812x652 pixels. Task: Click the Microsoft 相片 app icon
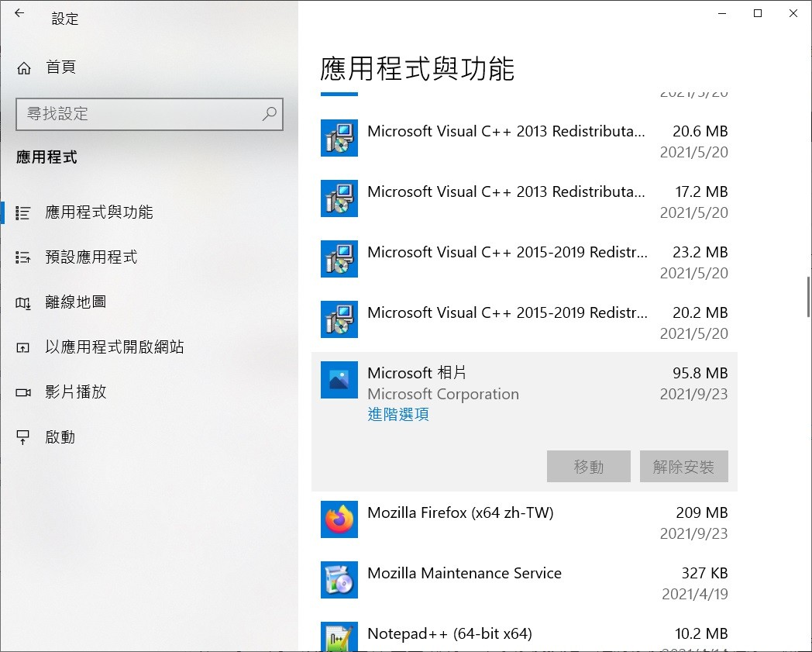pos(339,380)
